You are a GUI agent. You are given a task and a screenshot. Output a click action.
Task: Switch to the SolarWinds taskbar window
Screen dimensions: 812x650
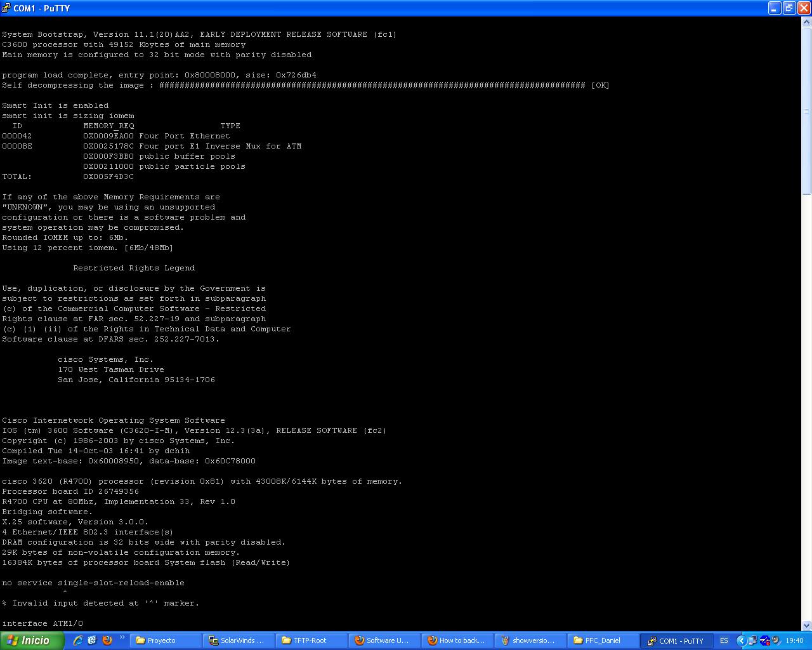coord(239,640)
